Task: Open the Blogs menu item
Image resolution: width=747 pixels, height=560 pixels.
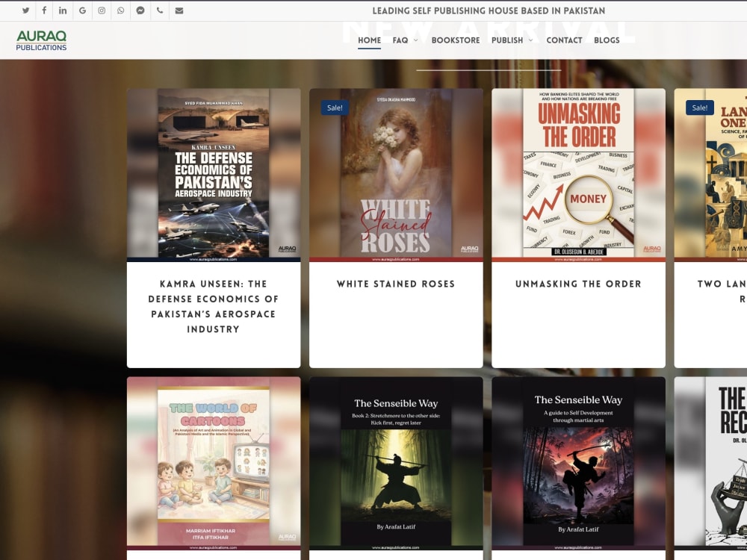Action: point(607,40)
